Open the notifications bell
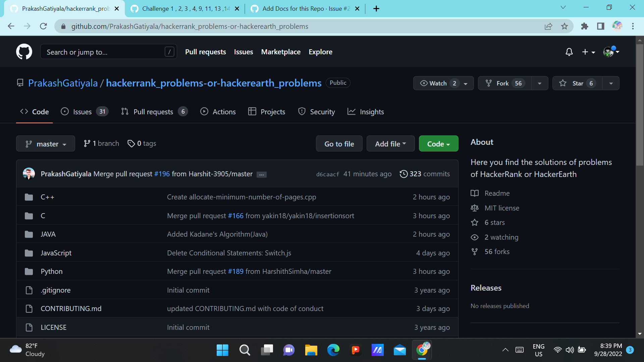The height and width of the screenshot is (362, 644). 569,52
